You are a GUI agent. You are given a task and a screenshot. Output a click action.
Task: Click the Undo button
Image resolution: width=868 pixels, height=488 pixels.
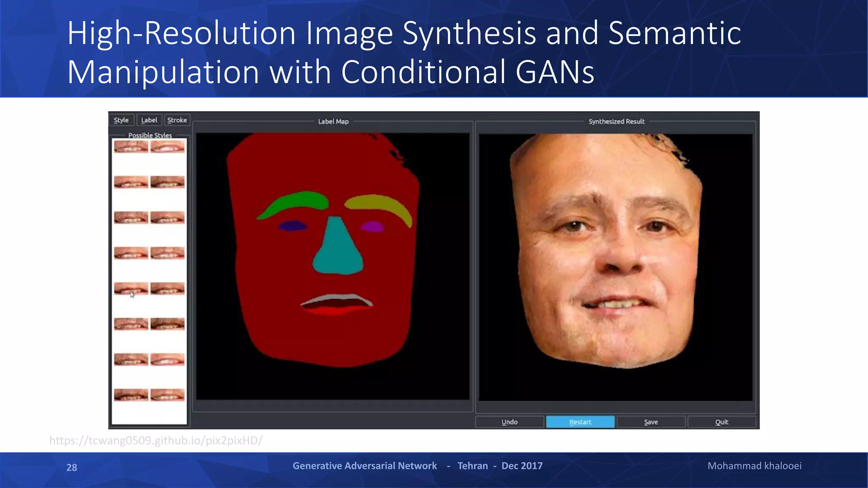click(x=509, y=422)
